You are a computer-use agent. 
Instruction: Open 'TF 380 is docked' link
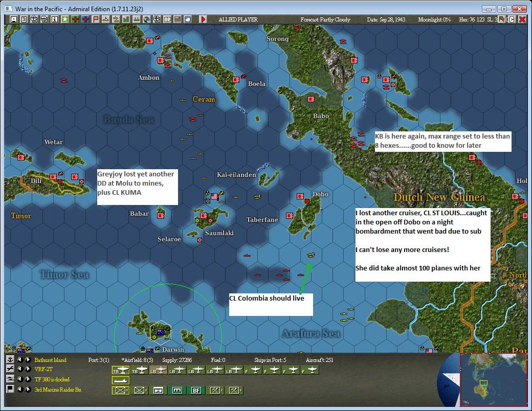click(52, 379)
